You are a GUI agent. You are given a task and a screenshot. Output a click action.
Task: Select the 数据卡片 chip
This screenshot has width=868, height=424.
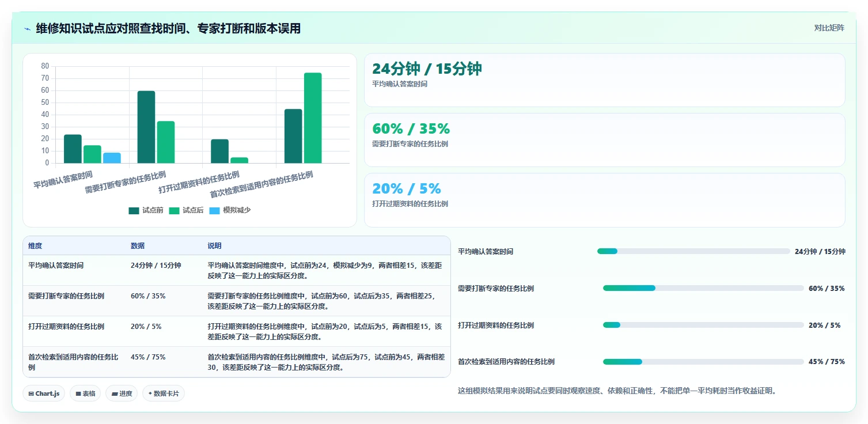(164, 393)
